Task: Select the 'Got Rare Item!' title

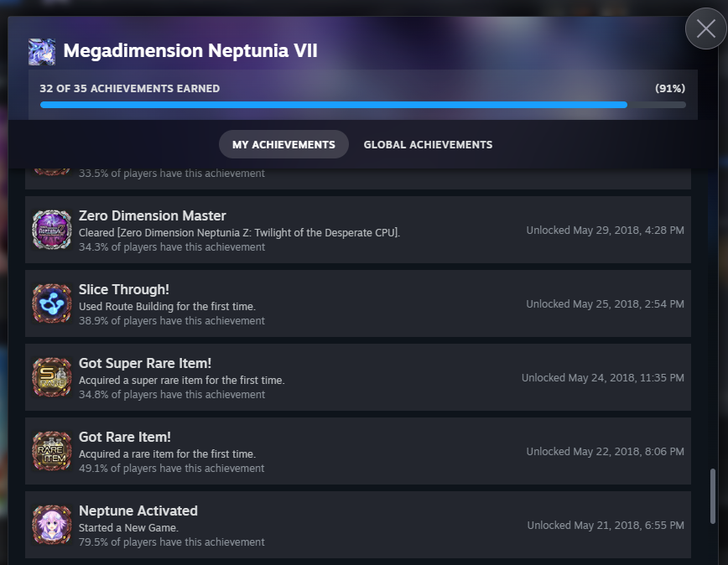Action: 125,437
